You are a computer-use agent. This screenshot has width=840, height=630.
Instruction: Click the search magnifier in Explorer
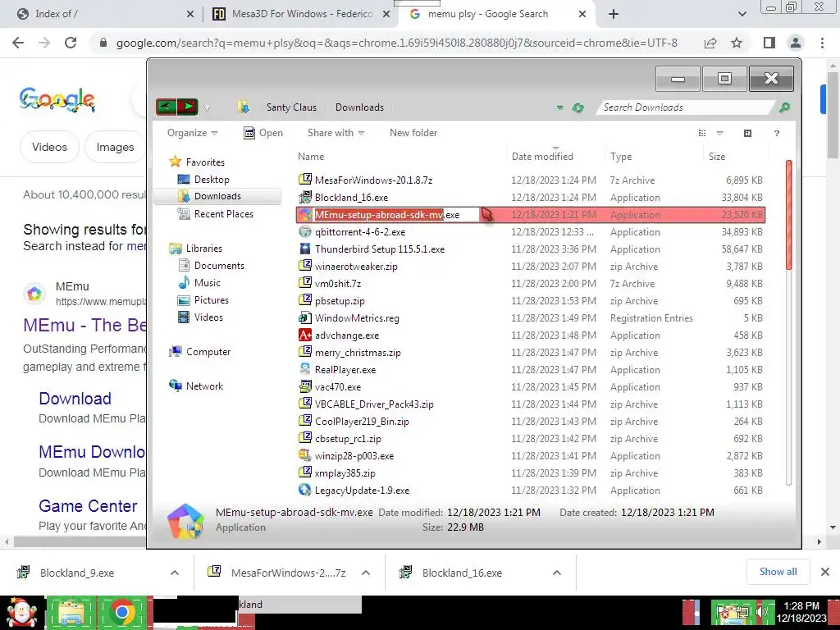click(x=783, y=107)
